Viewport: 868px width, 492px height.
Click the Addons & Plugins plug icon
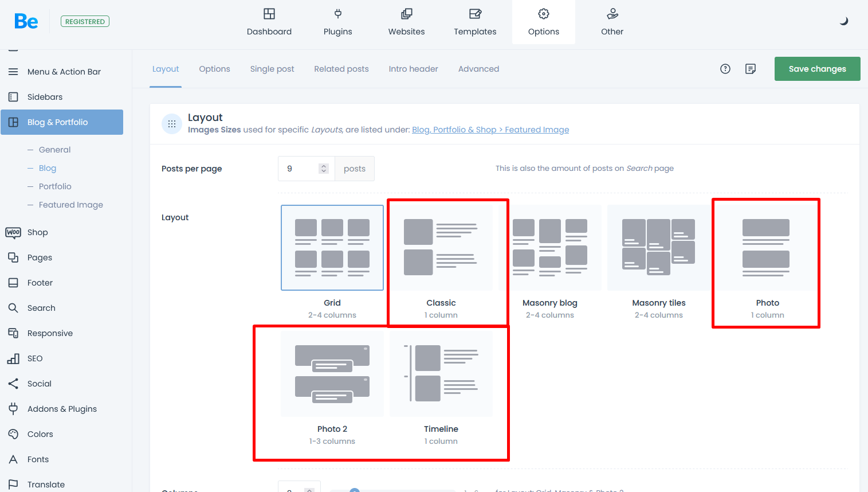coord(13,409)
